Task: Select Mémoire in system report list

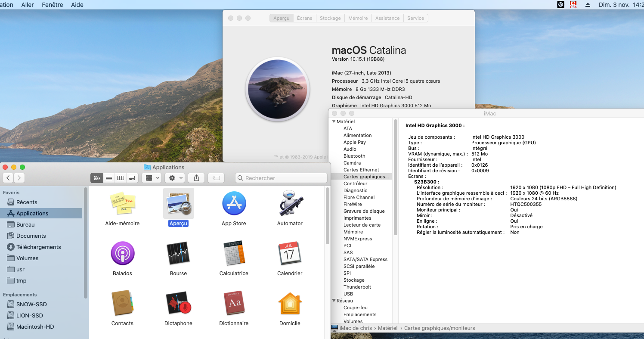Action: coord(353,232)
